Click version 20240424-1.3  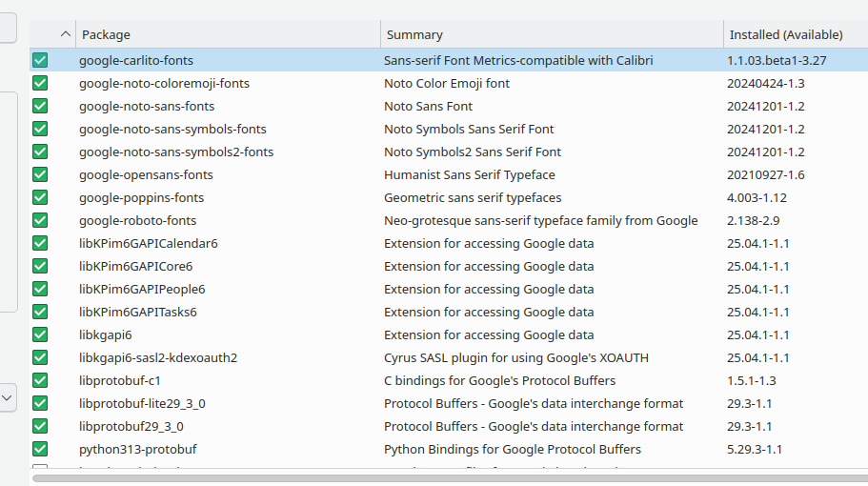(766, 83)
